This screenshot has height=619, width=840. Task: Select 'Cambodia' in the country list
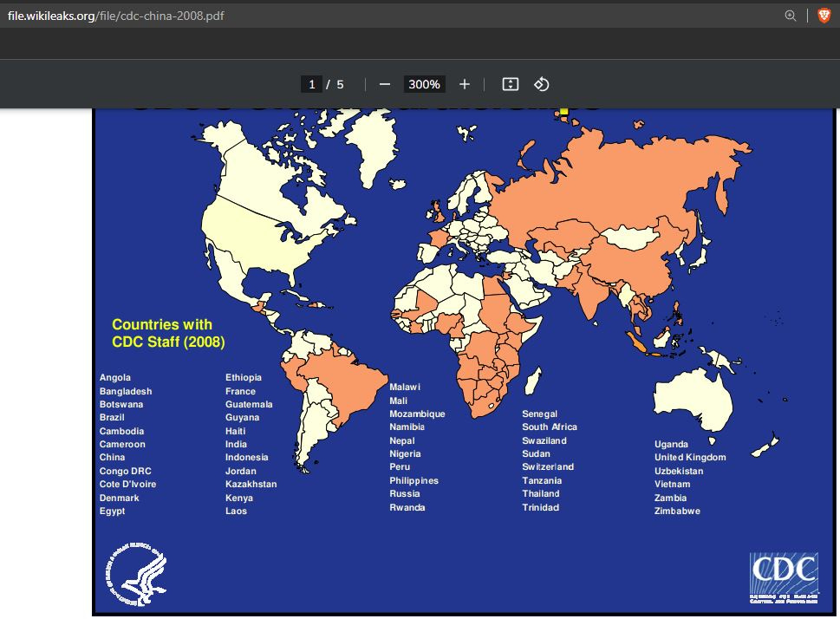tap(121, 431)
